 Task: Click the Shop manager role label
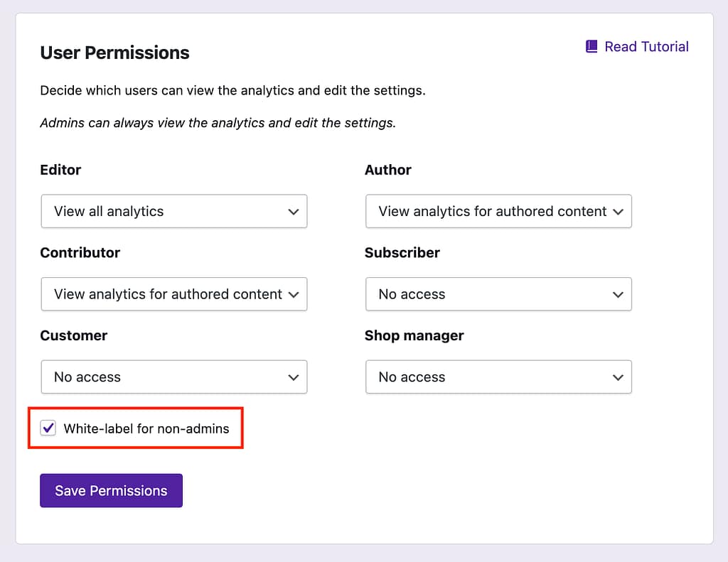(414, 335)
